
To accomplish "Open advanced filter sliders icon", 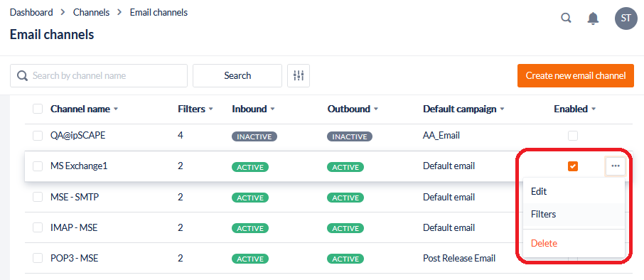I will tap(299, 75).
